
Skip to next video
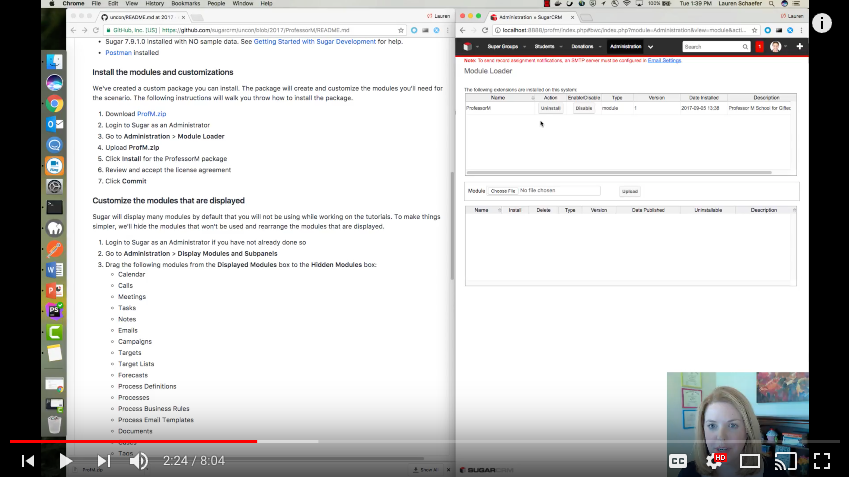103,461
